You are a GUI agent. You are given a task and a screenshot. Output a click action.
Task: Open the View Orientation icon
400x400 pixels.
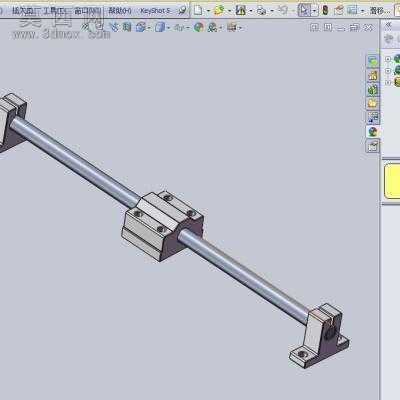tap(140, 27)
